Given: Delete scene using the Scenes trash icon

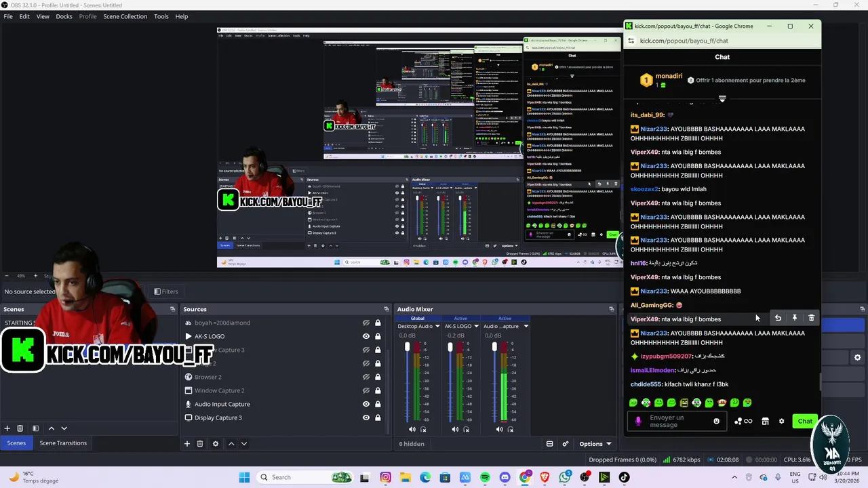Looking at the screenshot, I should [20, 428].
